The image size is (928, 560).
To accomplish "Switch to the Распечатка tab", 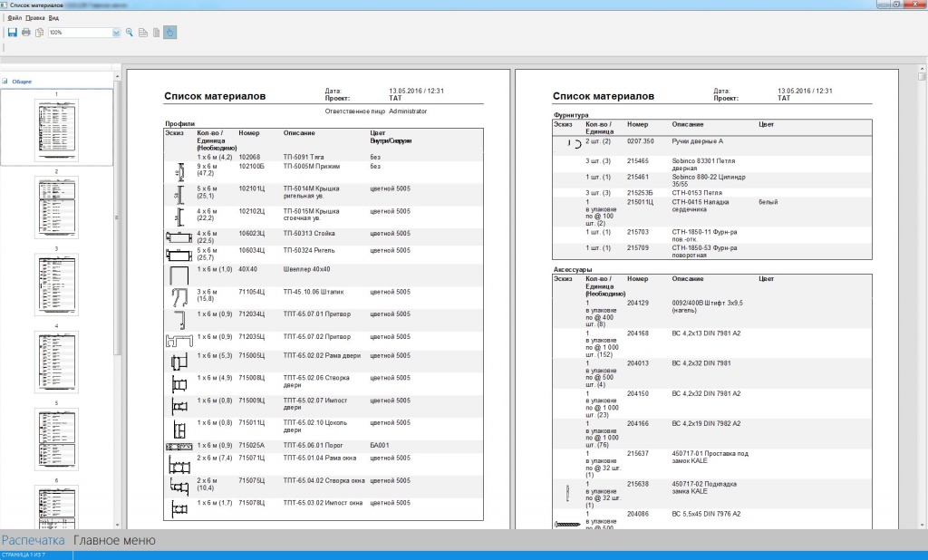I will pyautogui.click(x=34, y=540).
